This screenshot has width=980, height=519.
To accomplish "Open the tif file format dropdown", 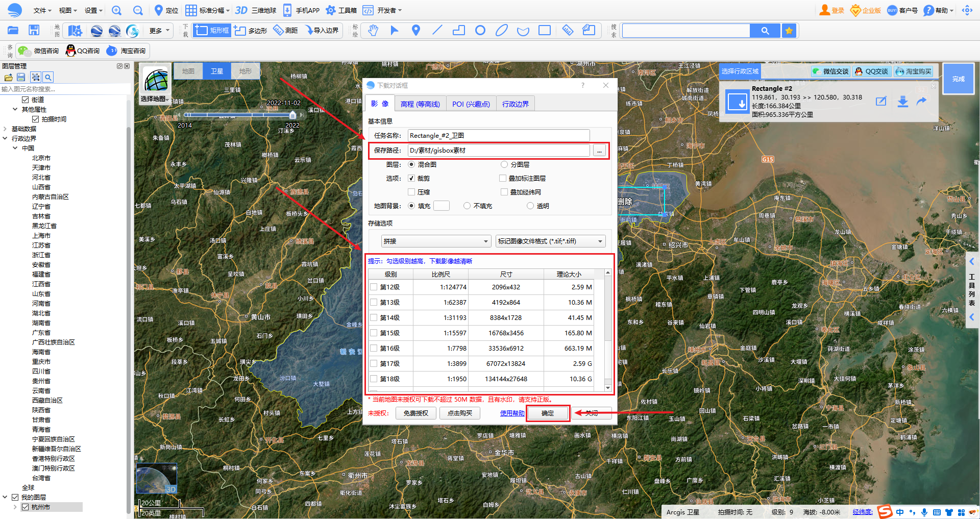I will pyautogui.click(x=550, y=241).
